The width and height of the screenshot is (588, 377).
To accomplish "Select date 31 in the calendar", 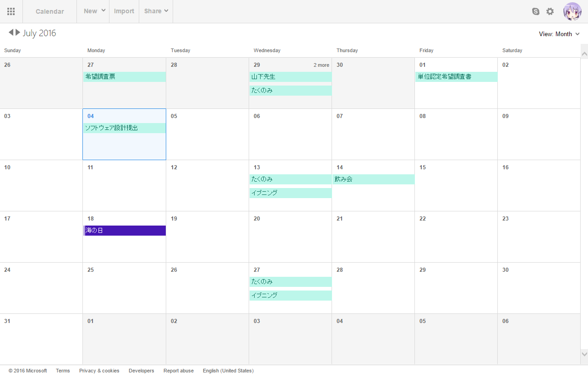I will click(7, 321).
